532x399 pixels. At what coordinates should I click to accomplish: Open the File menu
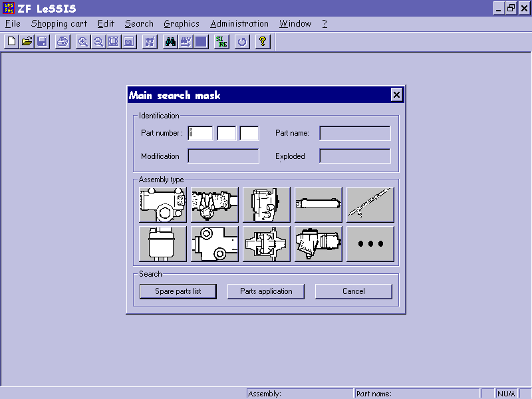pyautogui.click(x=13, y=24)
